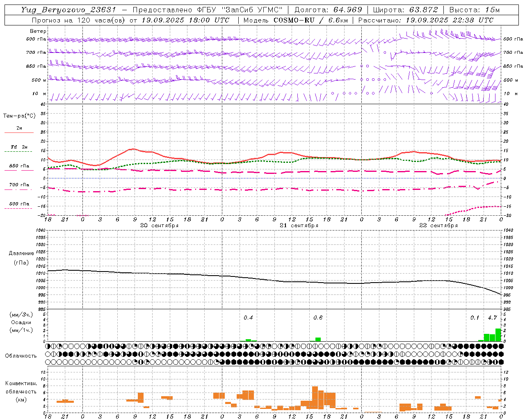Click the 500 гПа temperature legend entry
This screenshot has height=420, width=525.
click(19, 204)
